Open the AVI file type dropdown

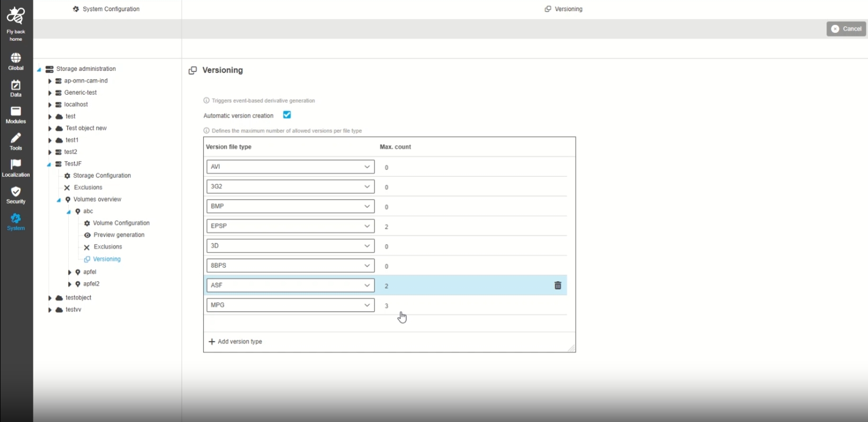pos(290,167)
